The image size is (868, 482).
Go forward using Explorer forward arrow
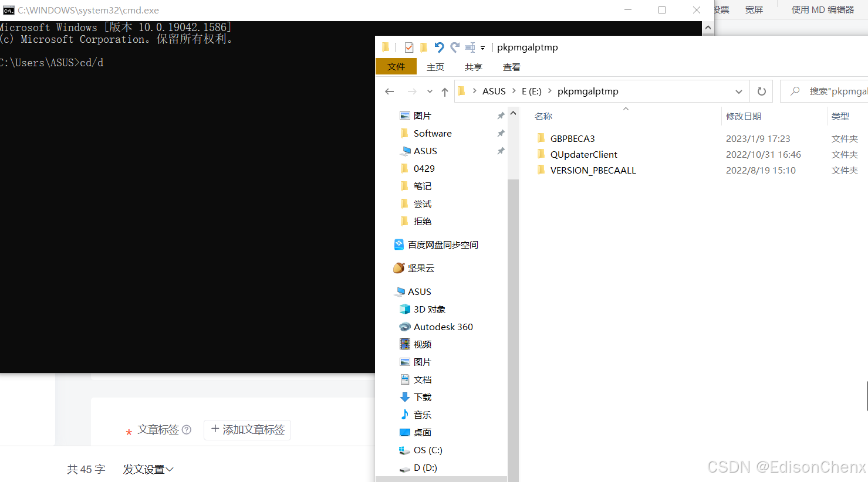[x=412, y=91]
